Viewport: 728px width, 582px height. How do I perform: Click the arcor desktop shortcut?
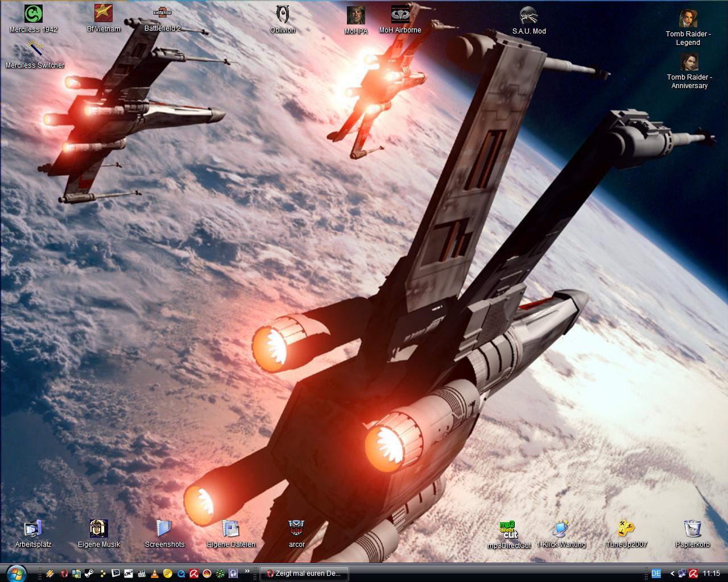tap(297, 534)
